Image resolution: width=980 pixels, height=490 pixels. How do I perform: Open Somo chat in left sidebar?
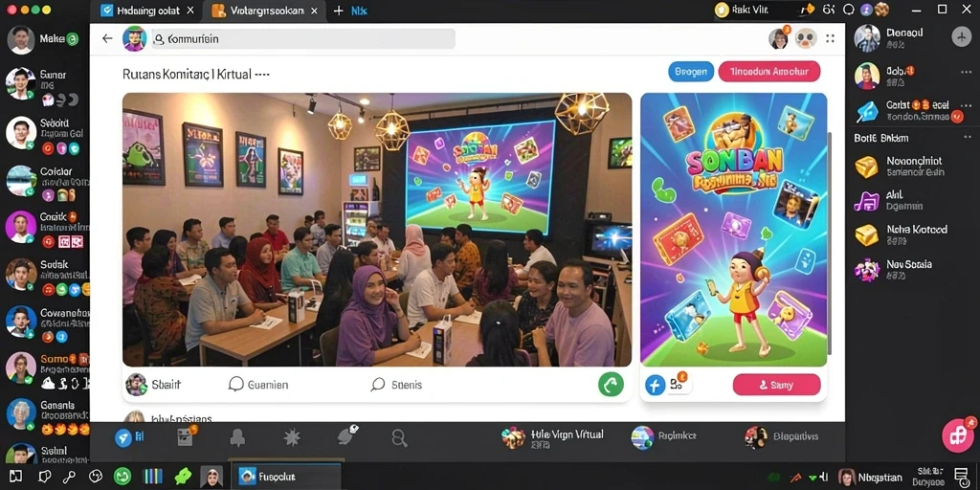coord(45,369)
